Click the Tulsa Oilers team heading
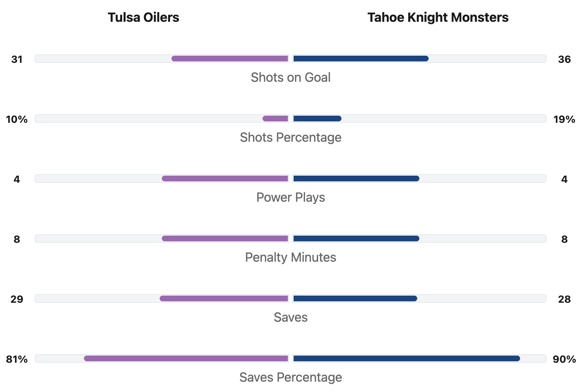584x392 pixels. pos(143,17)
